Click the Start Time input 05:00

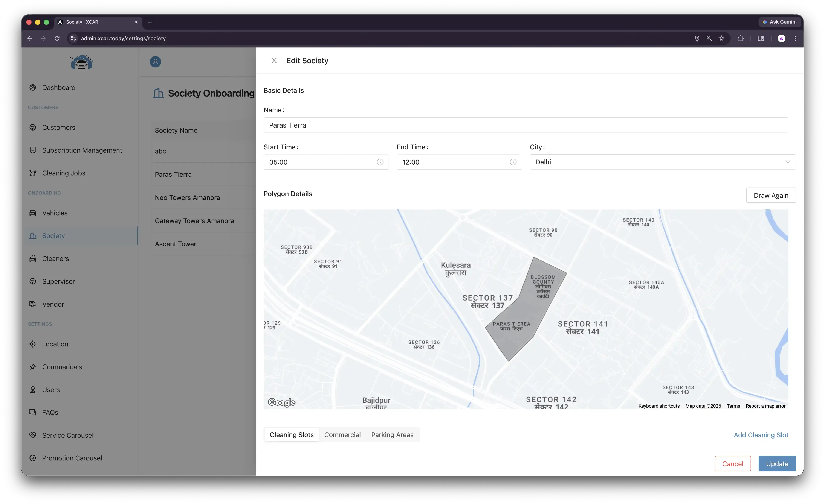coord(326,162)
